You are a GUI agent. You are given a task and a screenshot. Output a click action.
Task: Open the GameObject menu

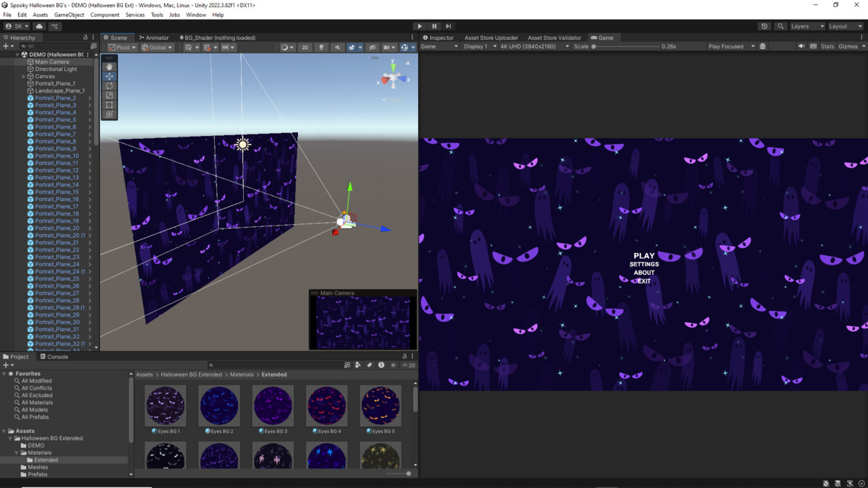coord(69,14)
